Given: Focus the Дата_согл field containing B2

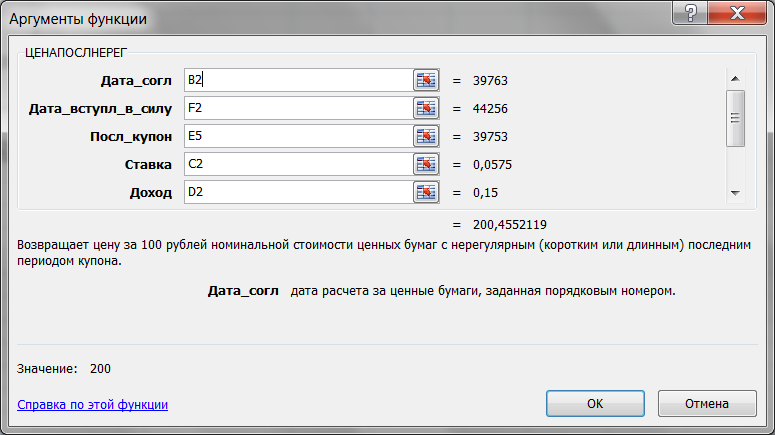Looking at the screenshot, I should click(x=298, y=80).
